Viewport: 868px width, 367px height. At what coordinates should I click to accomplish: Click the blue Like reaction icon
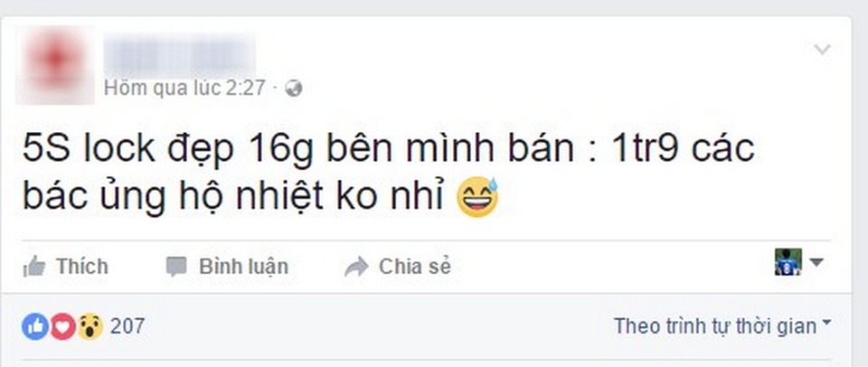pyautogui.click(x=35, y=326)
